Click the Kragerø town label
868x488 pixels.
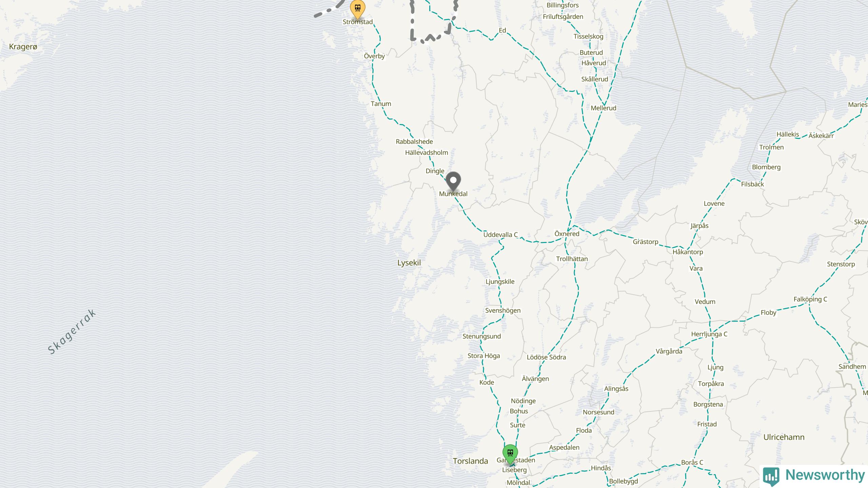[23, 47]
